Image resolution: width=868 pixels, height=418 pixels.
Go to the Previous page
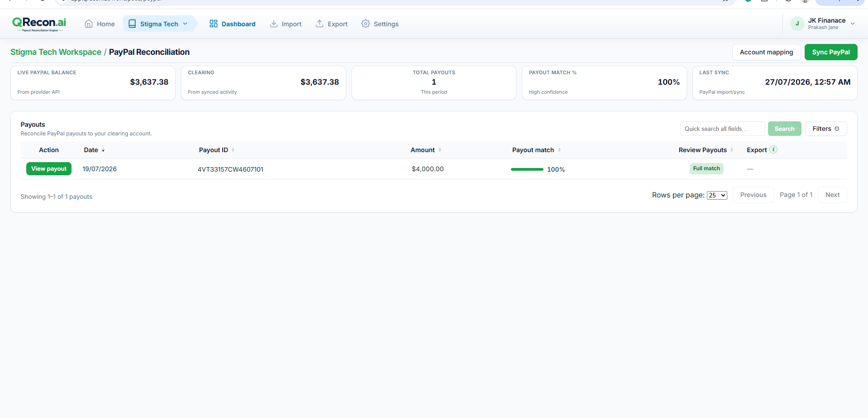[x=753, y=195]
